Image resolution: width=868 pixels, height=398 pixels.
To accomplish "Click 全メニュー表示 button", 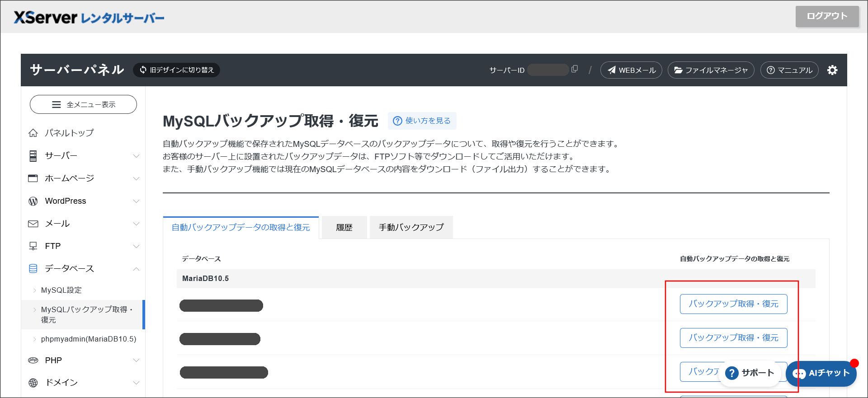I will click(x=83, y=104).
